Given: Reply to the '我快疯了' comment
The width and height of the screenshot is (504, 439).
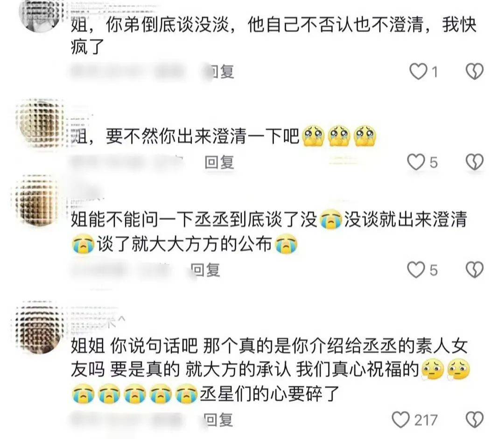Looking at the screenshot, I should [222, 71].
